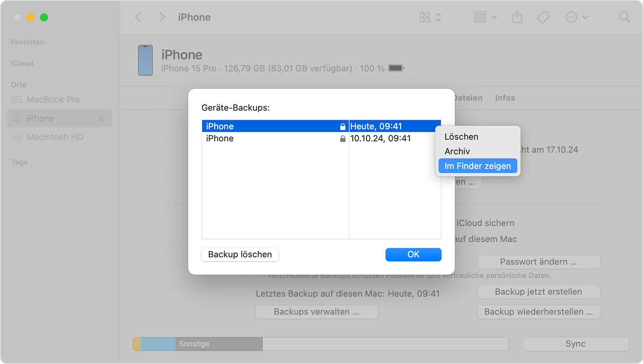Click Sonstige segment of storage bar

pos(219,344)
